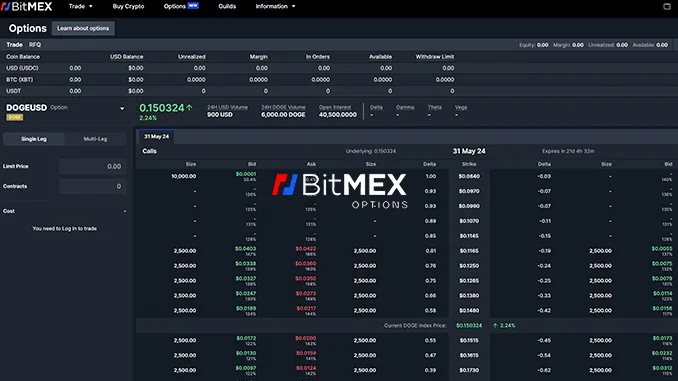The width and height of the screenshot is (678, 381).
Task: Click the BTC (XBT) balance row label
Action: [x=19, y=80]
